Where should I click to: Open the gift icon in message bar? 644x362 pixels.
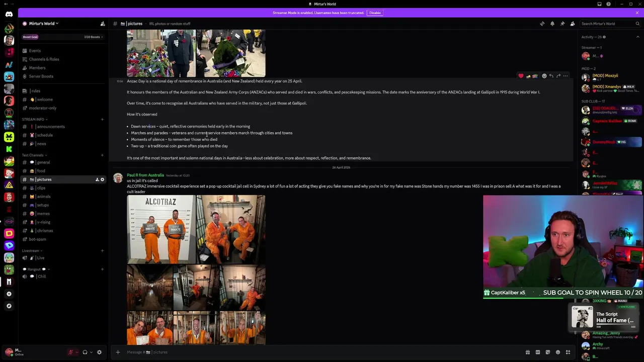(527, 352)
